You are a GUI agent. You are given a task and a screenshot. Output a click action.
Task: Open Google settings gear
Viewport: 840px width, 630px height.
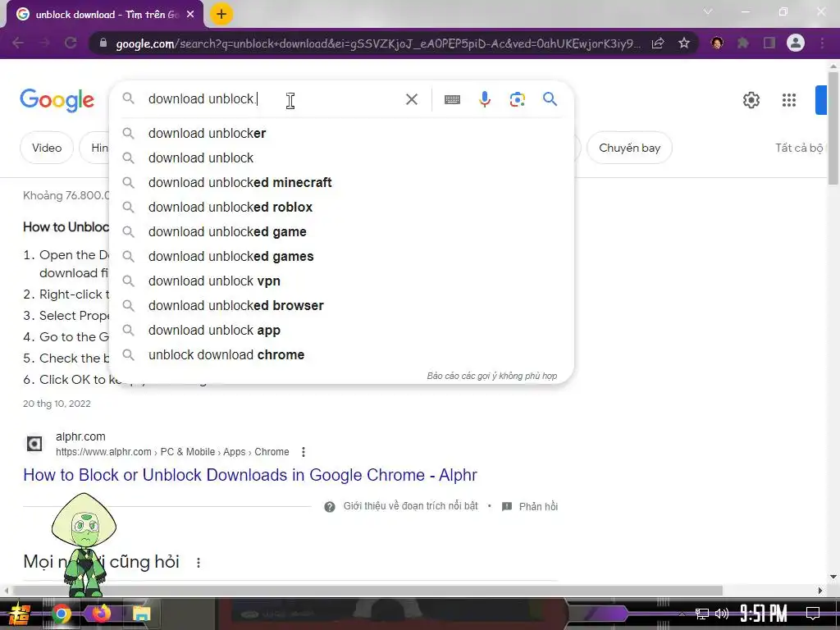(x=751, y=99)
